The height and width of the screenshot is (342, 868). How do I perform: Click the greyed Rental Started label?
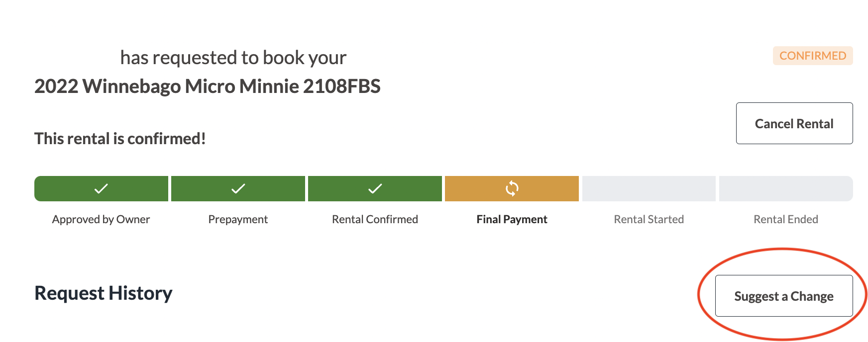[649, 219]
